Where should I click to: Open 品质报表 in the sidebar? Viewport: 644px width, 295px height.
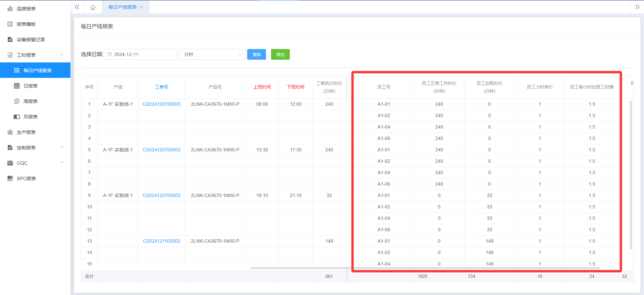click(x=26, y=9)
